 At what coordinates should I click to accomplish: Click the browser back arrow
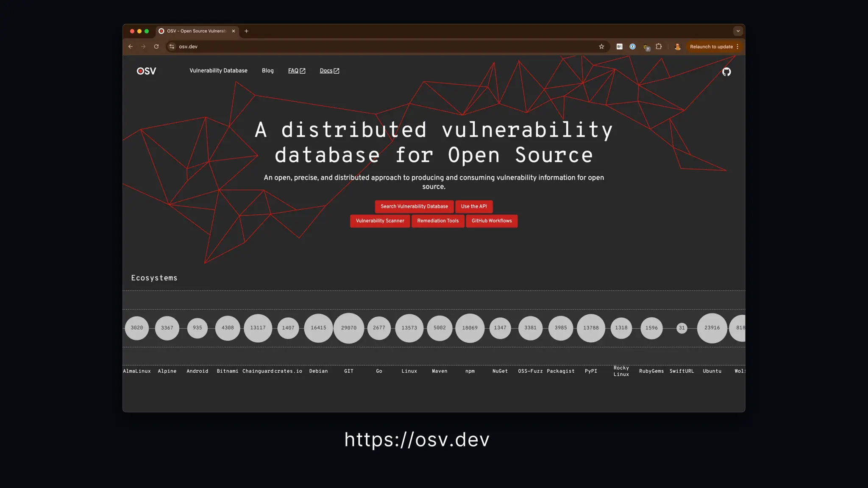(131, 47)
